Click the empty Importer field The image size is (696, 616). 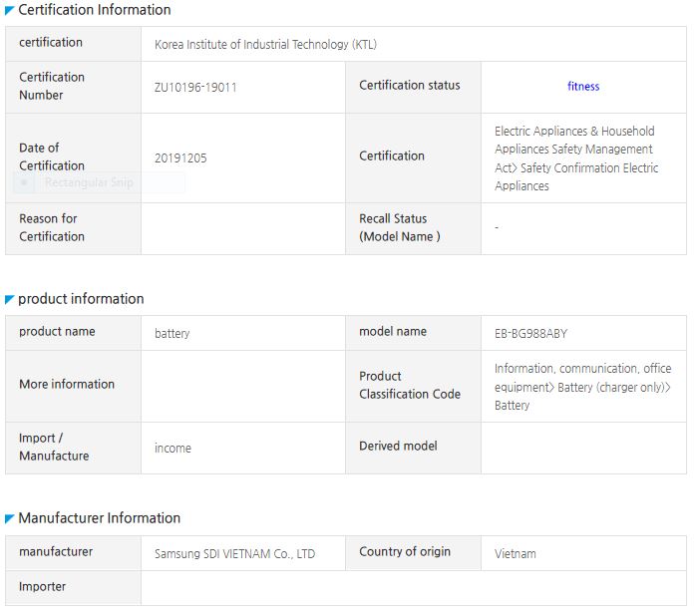413,588
